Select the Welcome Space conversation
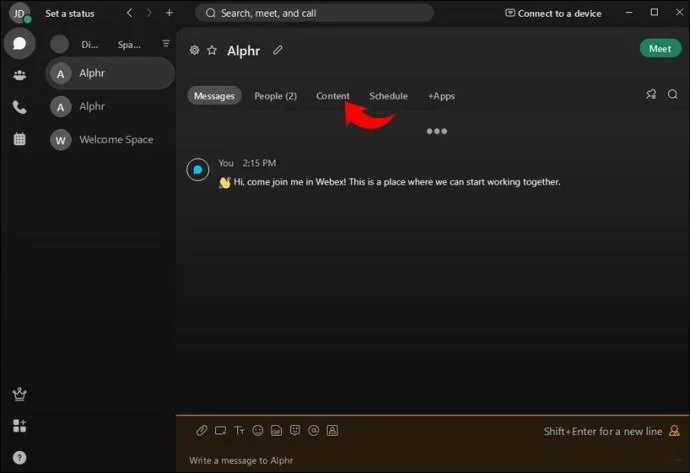 coord(110,140)
